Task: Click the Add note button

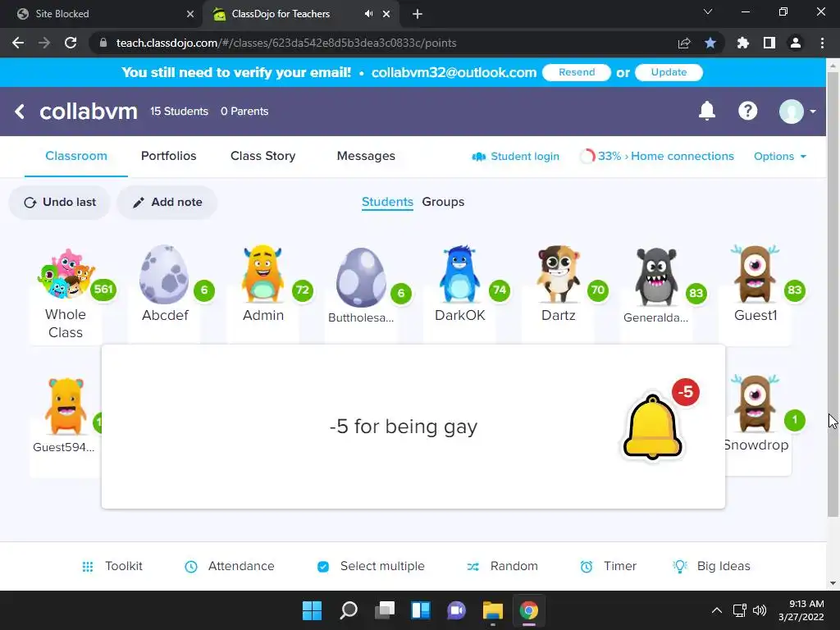Action: [x=167, y=202]
